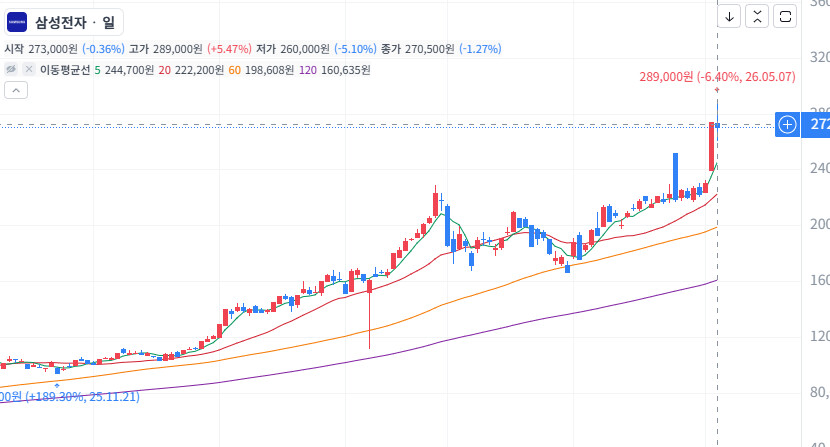
Task: Click the (-0.36%) open change text
Action: coord(103,49)
